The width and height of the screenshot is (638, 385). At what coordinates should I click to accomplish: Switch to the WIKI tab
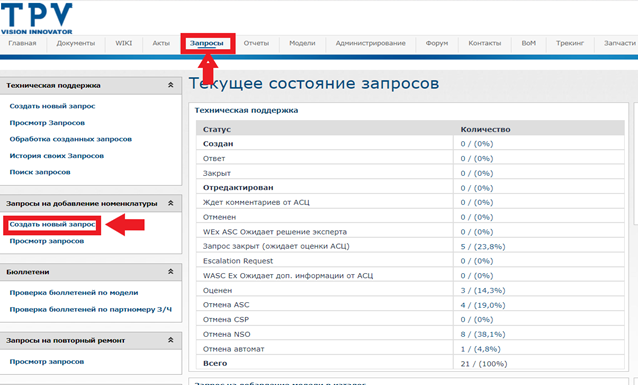tap(124, 43)
